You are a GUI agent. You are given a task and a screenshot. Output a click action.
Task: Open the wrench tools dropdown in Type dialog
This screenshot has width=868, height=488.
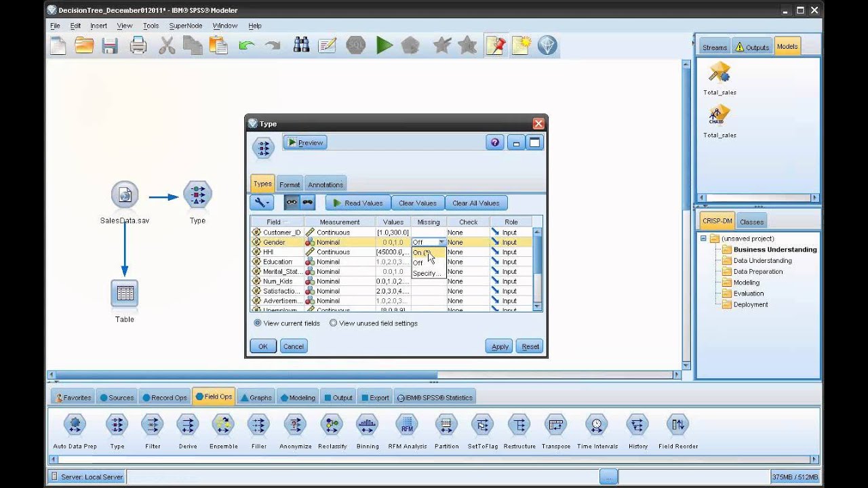(x=262, y=203)
